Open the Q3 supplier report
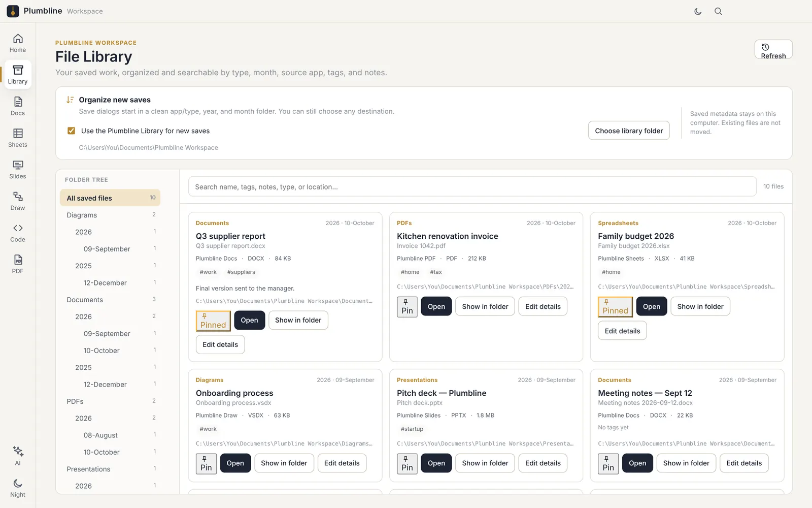 tap(249, 321)
